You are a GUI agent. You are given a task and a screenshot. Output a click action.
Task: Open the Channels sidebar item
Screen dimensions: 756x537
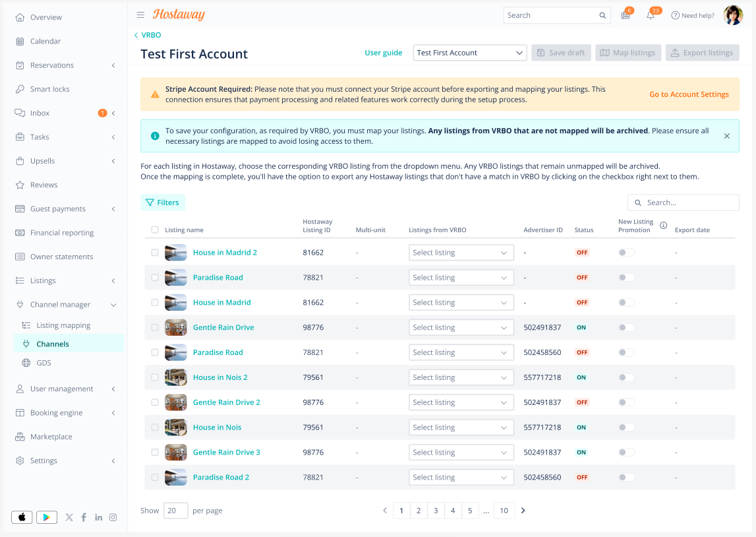click(x=69, y=344)
